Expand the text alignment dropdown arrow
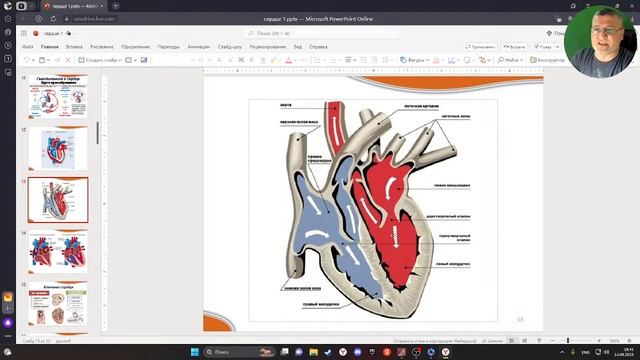This screenshot has width=640, height=360. click(x=355, y=60)
